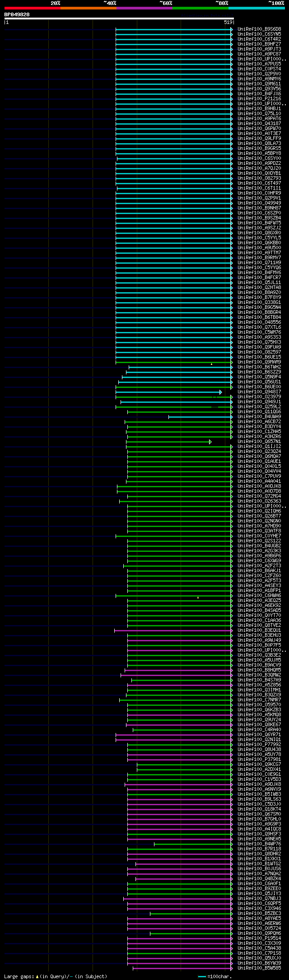Viewport: 289px width, 980px height.
Task: Click the query end position 519
Action: tap(228, 22)
